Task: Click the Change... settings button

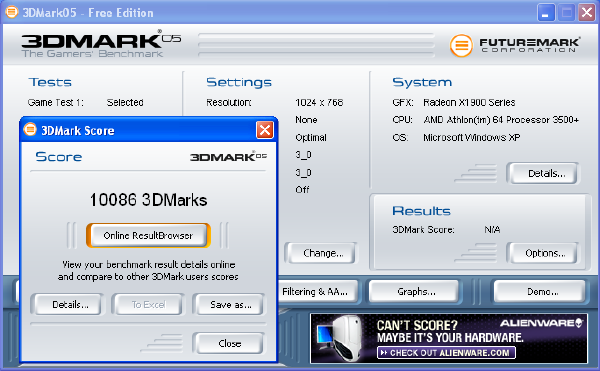Action: [x=323, y=253]
